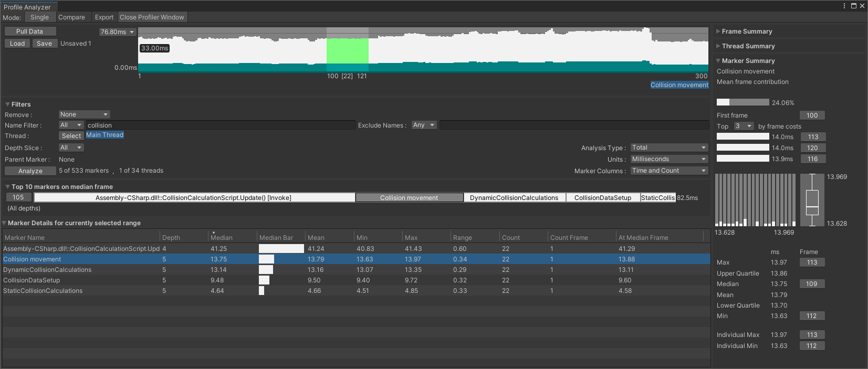Select the DynamicCollisionCalculations marker row
The image size is (868, 369).
(x=47, y=270)
